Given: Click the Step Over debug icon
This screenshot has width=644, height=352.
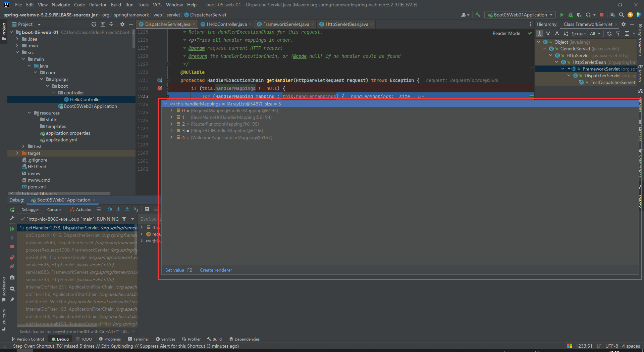Looking at the screenshot, I should tap(109, 209).
